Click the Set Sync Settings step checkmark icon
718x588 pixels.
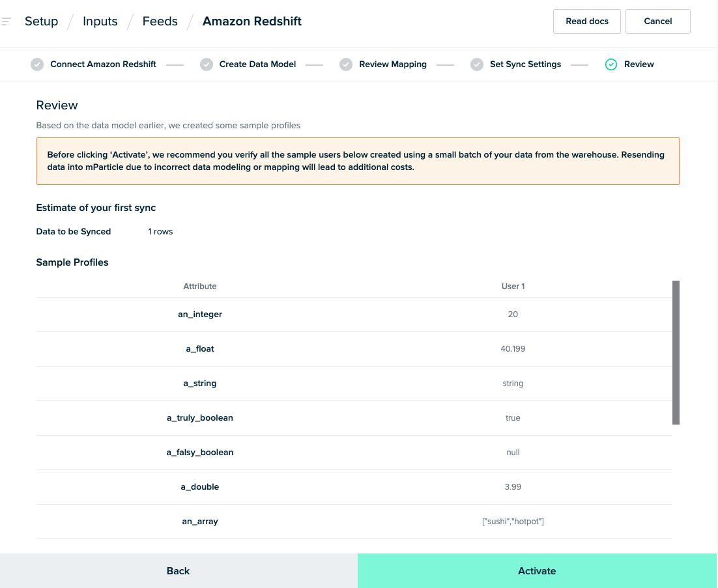(477, 64)
